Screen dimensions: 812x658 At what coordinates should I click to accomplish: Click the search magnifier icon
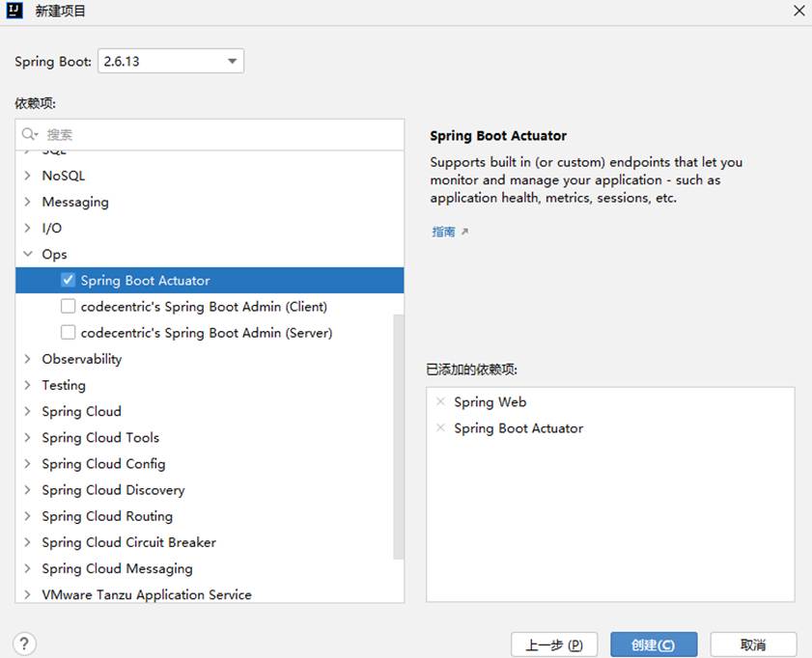(29, 134)
